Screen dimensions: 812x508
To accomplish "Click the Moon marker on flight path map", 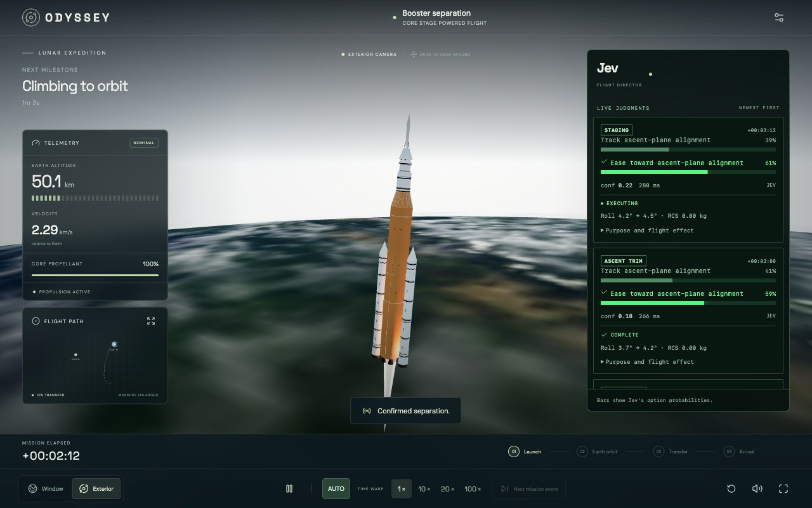I will click(75, 355).
